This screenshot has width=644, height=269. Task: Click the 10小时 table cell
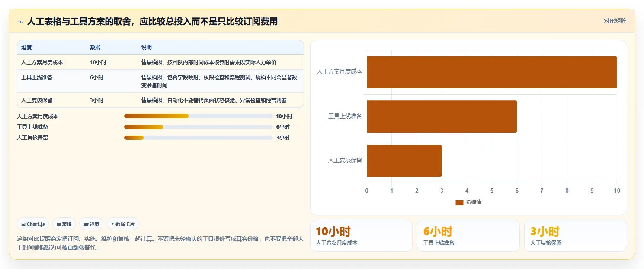point(98,62)
